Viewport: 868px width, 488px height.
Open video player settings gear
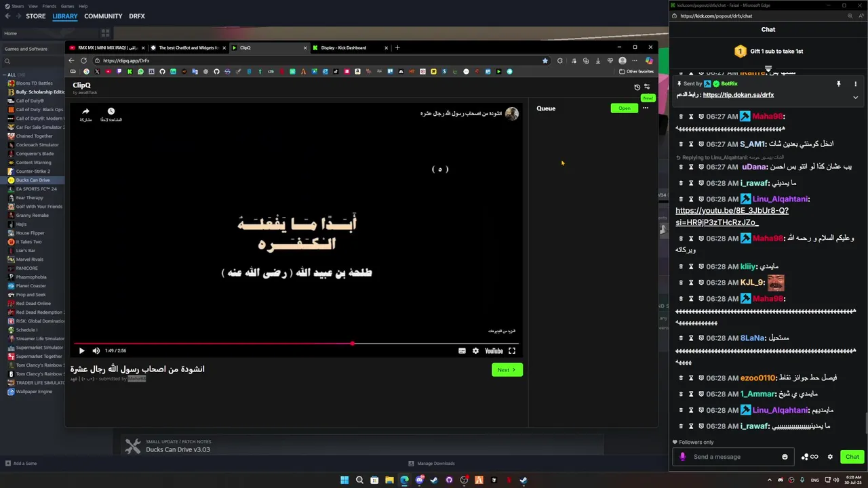[x=475, y=350]
